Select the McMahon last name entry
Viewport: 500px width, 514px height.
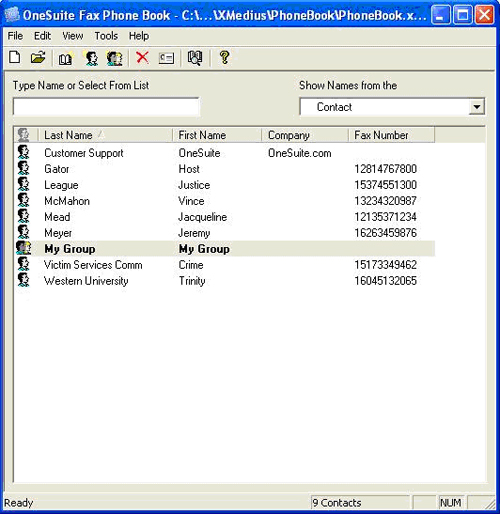pyautogui.click(x=67, y=201)
